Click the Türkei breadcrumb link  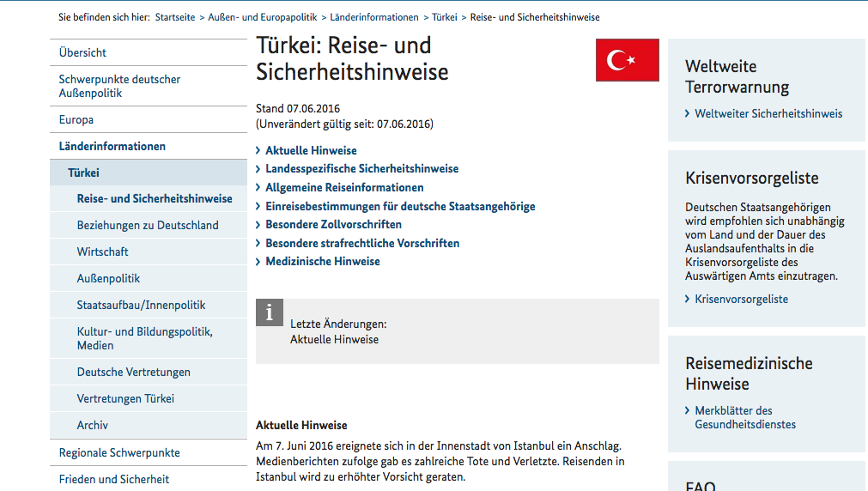point(445,17)
